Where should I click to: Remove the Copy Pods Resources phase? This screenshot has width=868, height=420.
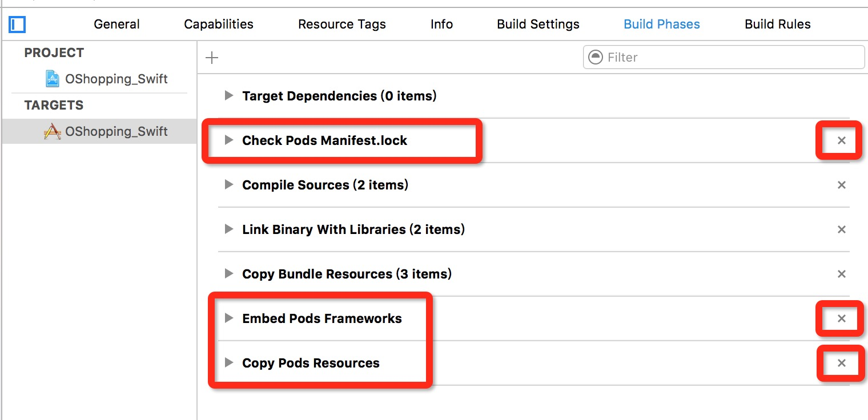click(x=841, y=363)
